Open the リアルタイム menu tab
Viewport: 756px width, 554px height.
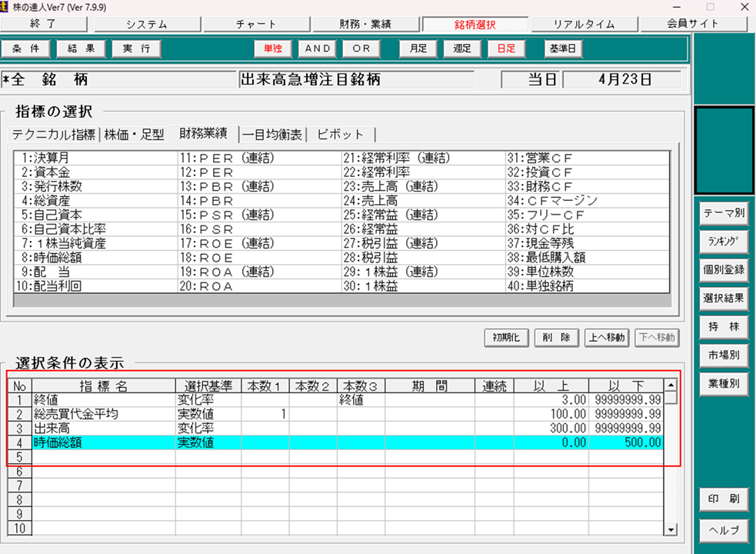point(584,24)
